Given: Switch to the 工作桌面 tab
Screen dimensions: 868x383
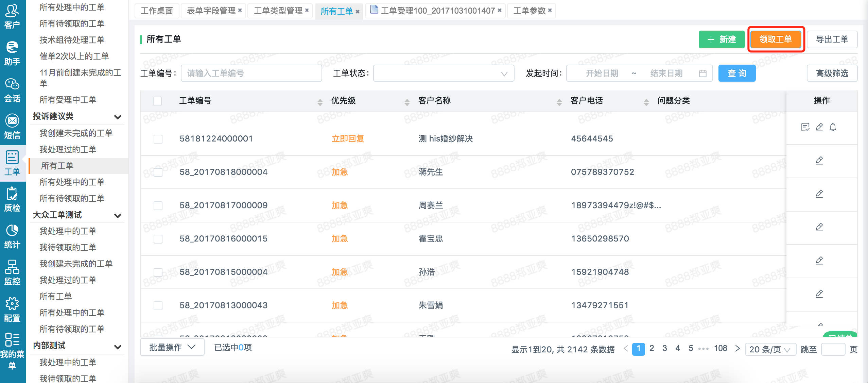Looking at the screenshot, I should (x=157, y=11).
